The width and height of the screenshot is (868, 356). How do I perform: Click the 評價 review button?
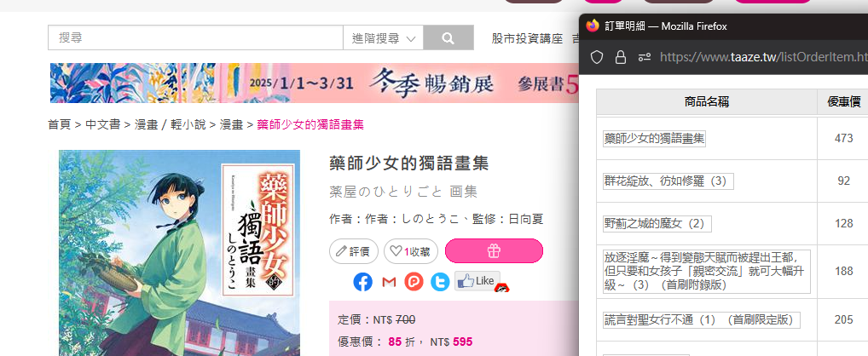pos(354,251)
